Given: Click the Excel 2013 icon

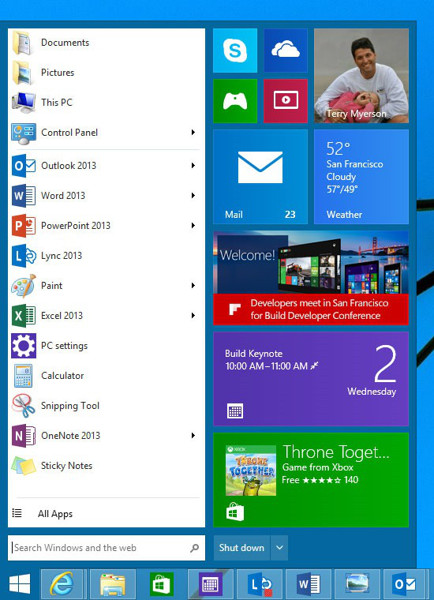Looking at the screenshot, I should pos(23,316).
